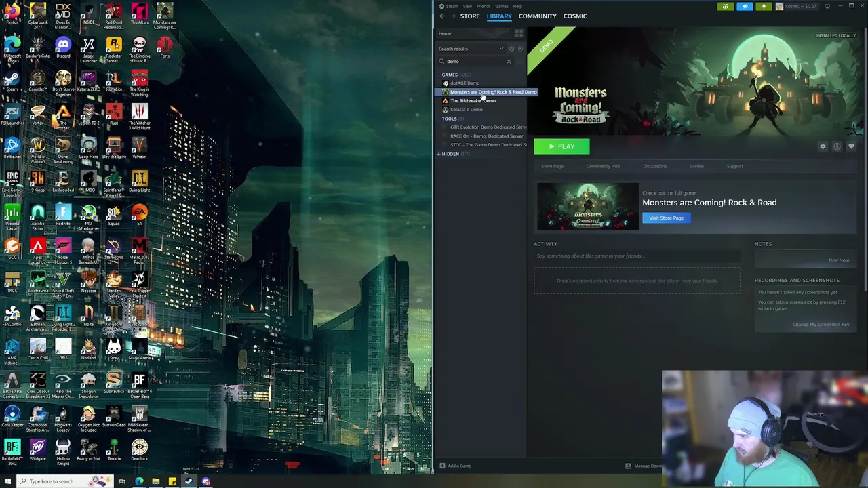The height and width of the screenshot is (488, 868).
Task: Enter Steam Big Picture mode icon
Action: [827, 6]
